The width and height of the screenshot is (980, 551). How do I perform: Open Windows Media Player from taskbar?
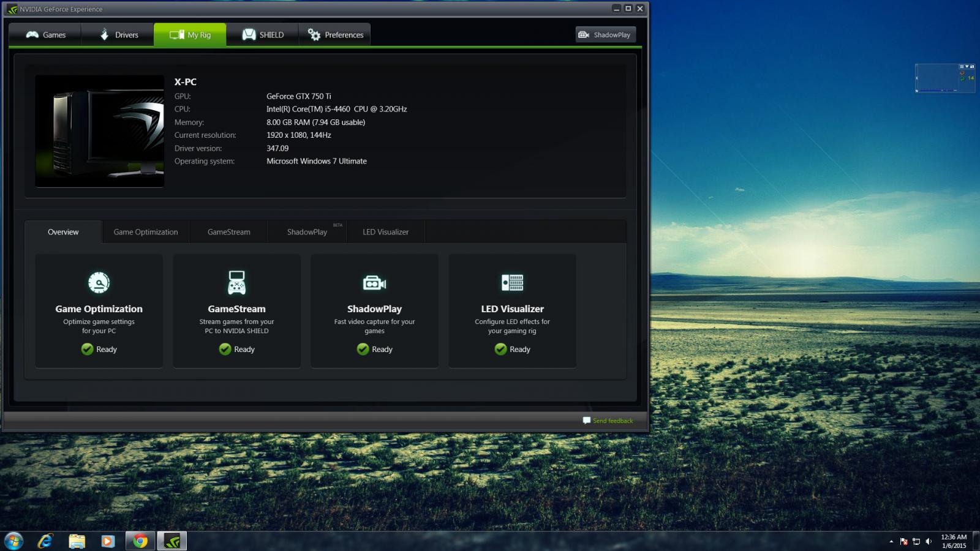click(x=108, y=541)
